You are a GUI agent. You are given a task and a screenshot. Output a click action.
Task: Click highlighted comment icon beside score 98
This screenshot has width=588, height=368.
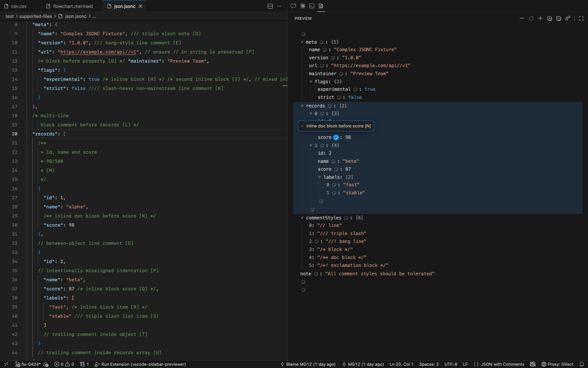[336, 137]
